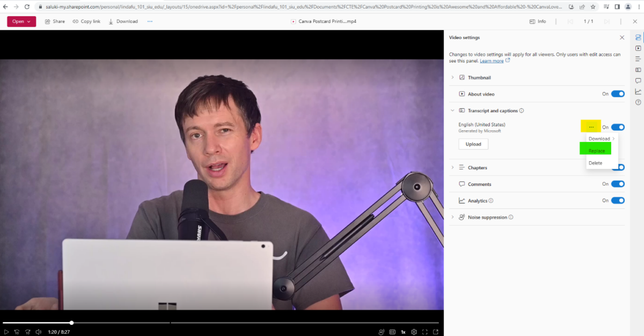
Task: Disable the English (United States) captions toggle
Action: (617, 127)
